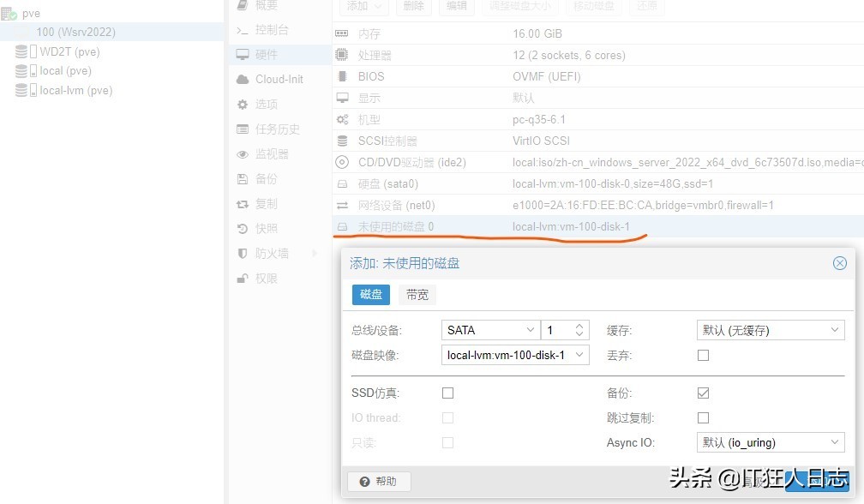Uncheck the 备份 checkbox in dialog
The width and height of the screenshot is (864, 504).
tap(703, 393)
